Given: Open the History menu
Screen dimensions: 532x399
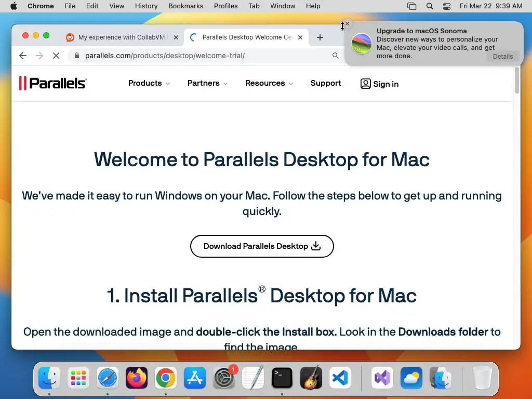Looking at the screenshot, I should pyautogui.click(x=146, y=6).
